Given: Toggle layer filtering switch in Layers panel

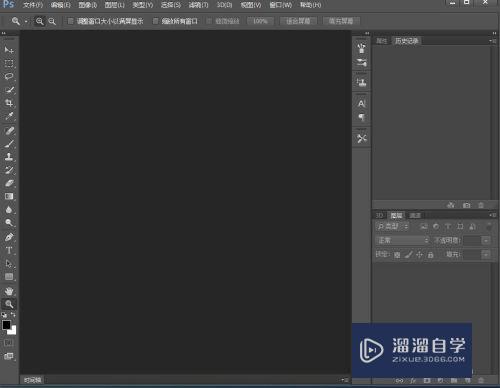Looking at the screenshot, I should (x=488, y=227).
